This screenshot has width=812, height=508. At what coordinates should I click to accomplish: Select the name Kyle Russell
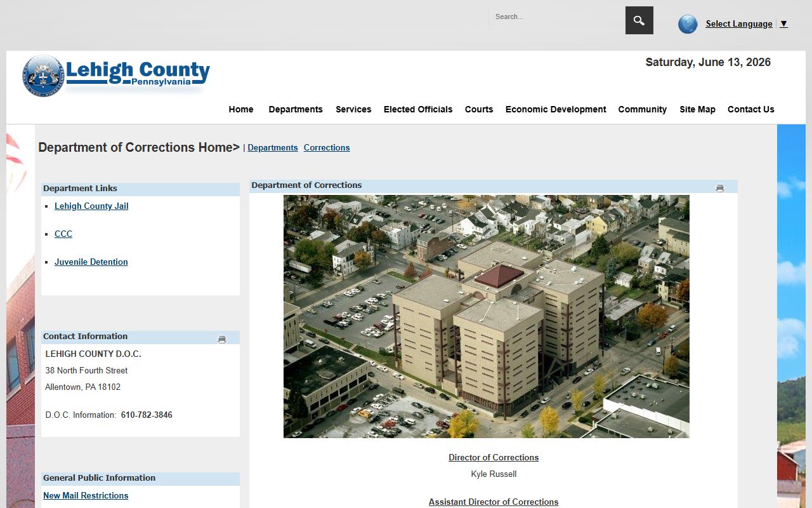click(x=494, y=474)
